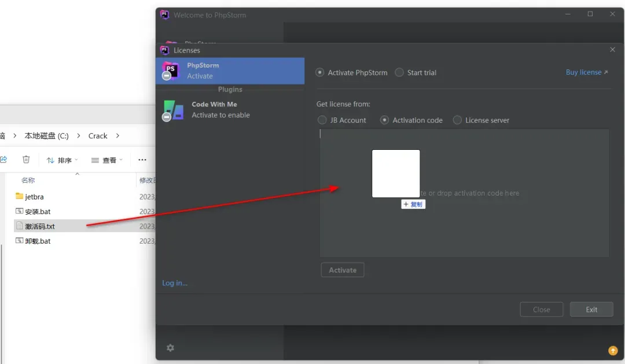Close the Welcome to PhpStorm window
This screenshot has width=625, height=364.
click(x=612, y=14)
